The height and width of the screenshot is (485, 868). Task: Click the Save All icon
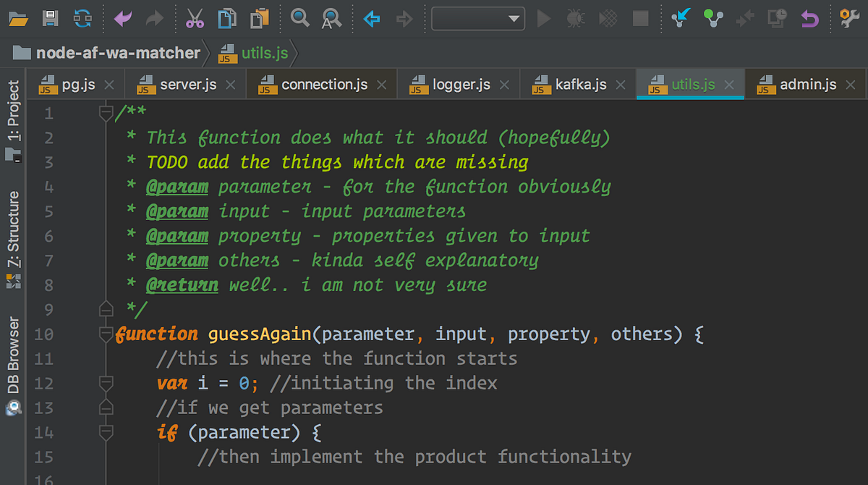click(x=49, y=18)
